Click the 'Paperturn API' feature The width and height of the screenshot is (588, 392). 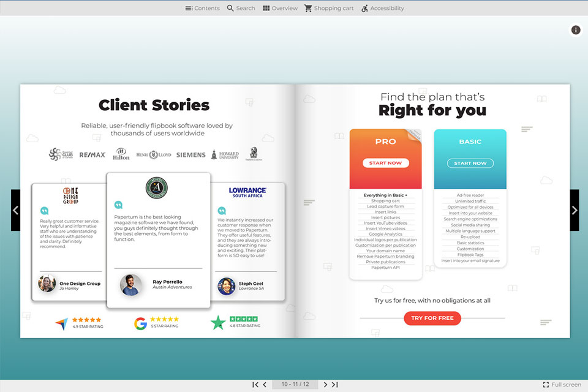coord(385,268)
